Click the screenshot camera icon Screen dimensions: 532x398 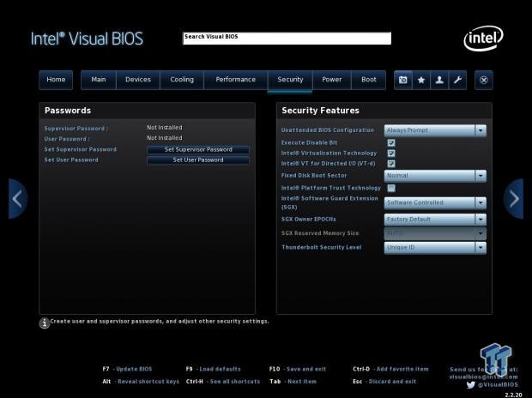pos(403,80)
